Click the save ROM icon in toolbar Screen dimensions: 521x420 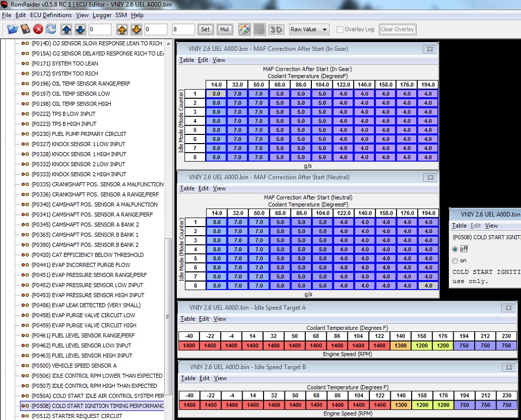[25, 29]
